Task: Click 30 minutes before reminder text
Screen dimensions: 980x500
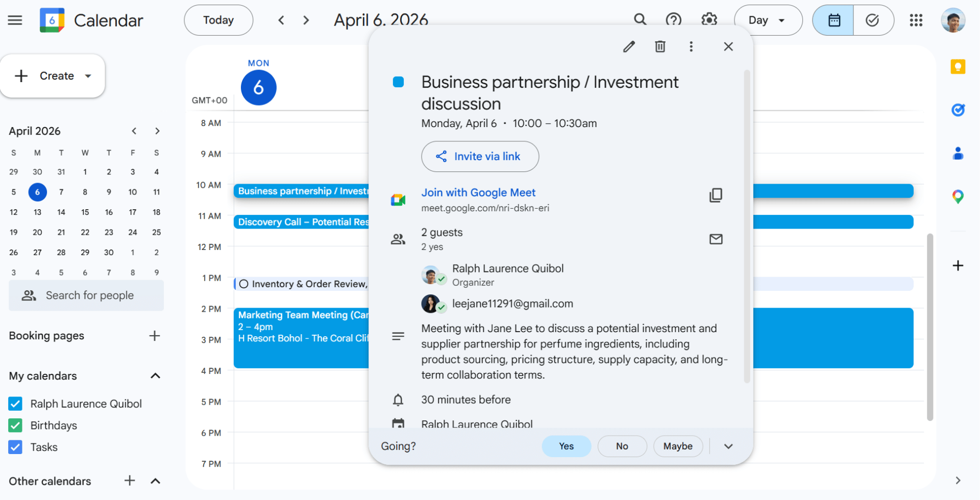Action: [x=466, y=400]
